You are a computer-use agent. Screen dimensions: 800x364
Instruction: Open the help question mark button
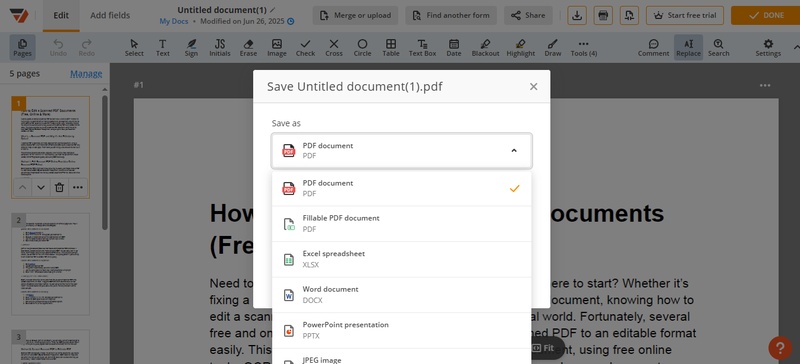[780, 347]
